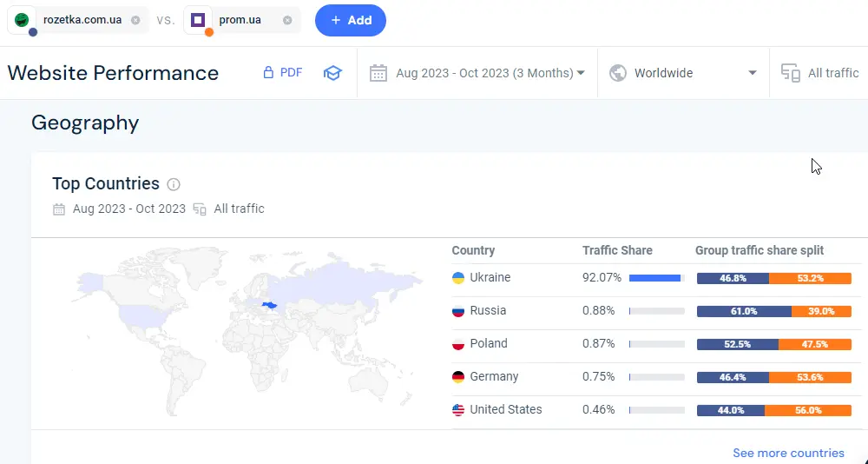
Task: Click Germany flag icon in table
Action: tap(457, 377)
